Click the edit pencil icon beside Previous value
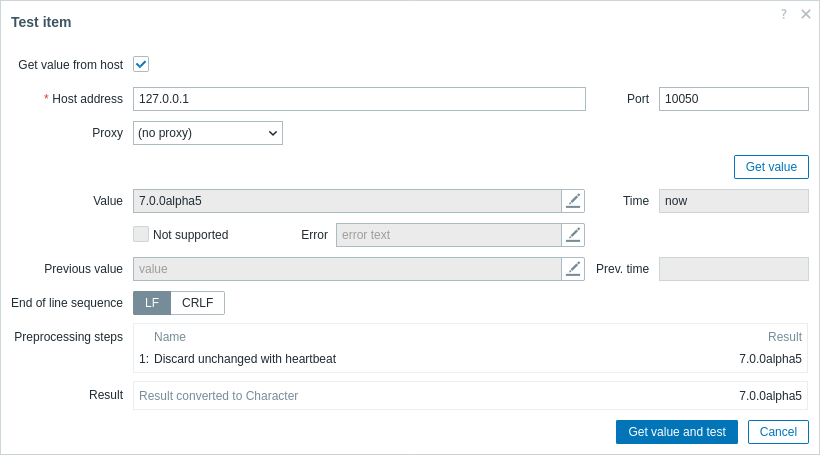Viewport: 820px width, 455px height. 573,269
